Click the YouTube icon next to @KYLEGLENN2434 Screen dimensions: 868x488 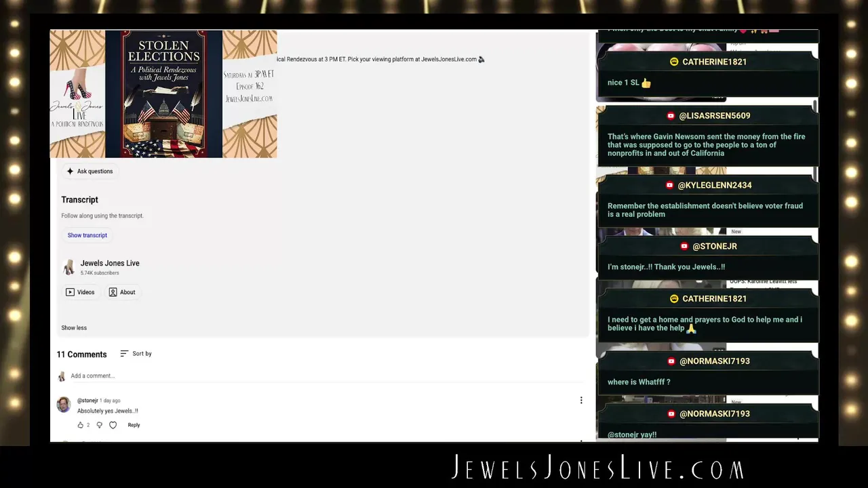(x=670, y=185)
